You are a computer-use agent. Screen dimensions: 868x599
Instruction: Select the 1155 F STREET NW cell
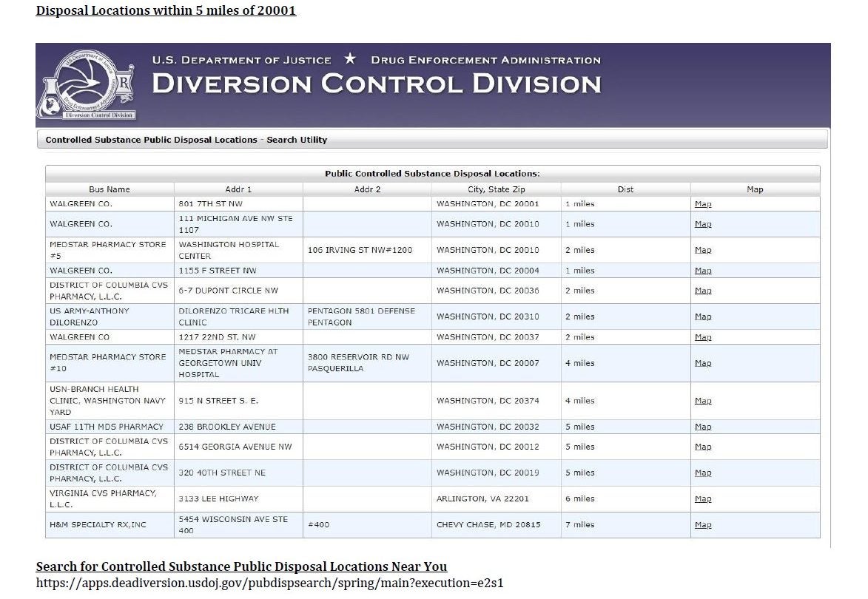(238, 271)
